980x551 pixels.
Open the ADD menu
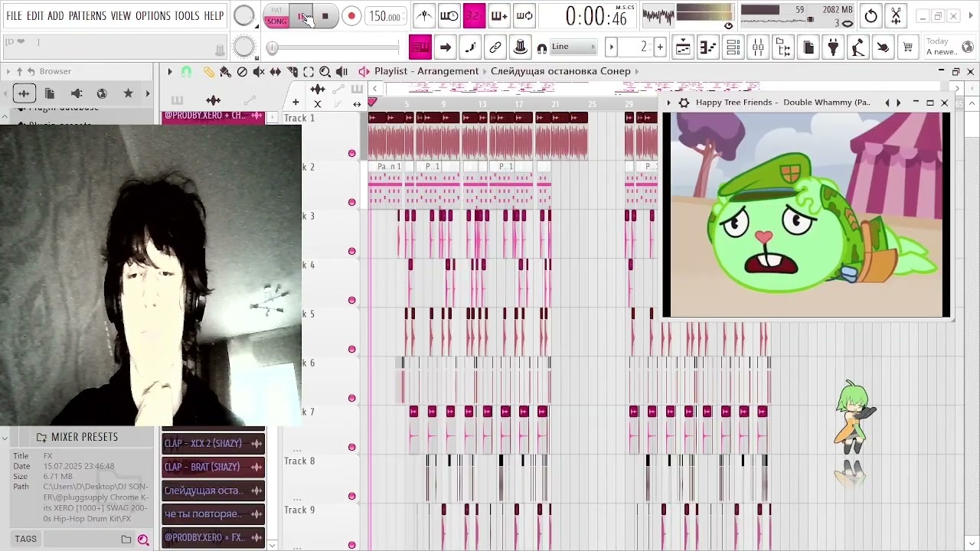[56, 15]
